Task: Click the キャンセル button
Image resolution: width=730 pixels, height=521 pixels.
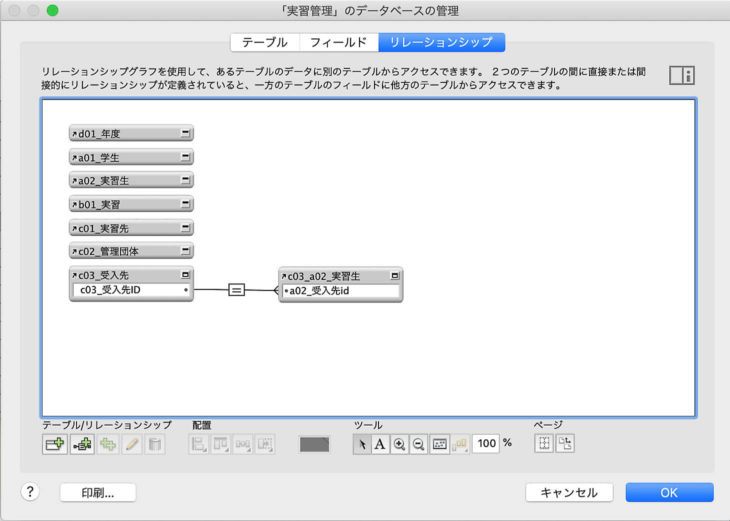Action: (569, 493)
